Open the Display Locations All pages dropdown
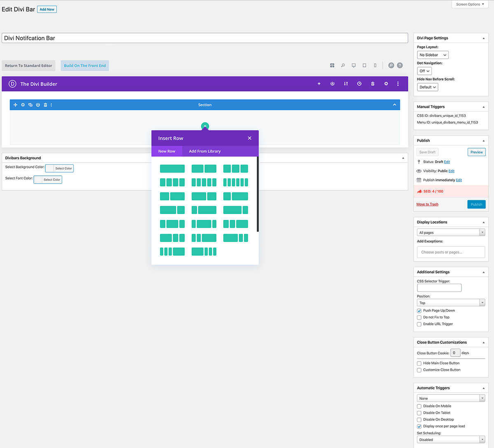Viewport: 494px width, 448px height. click(x=451, y=233)
